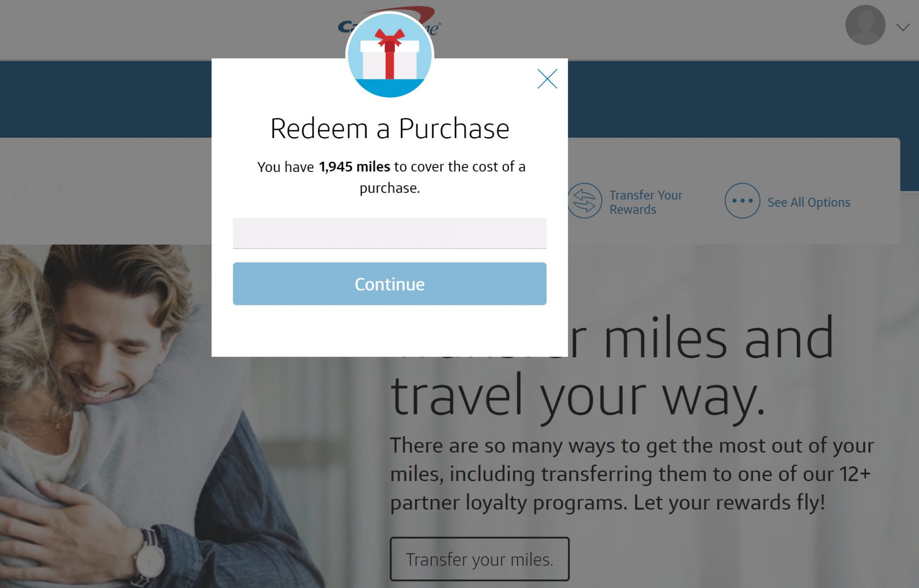Click the bold 1,945 miles text
Screen dimensions: 919x588
(x=354, y=167)
